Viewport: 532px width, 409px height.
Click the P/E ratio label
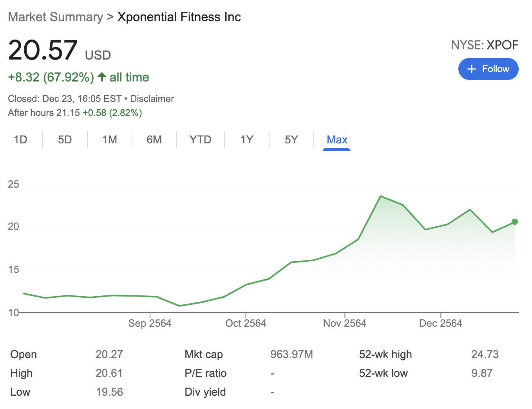[x=206, y=373]
